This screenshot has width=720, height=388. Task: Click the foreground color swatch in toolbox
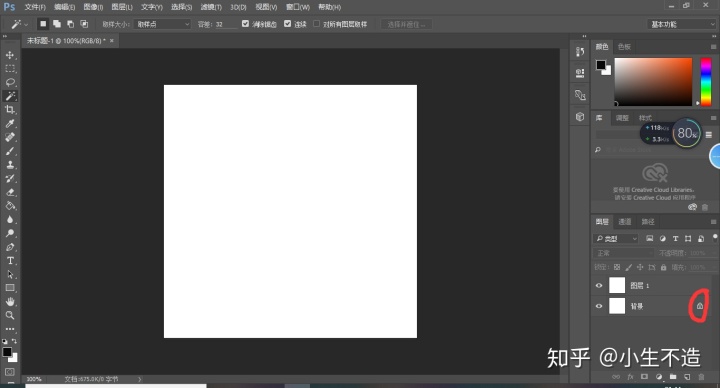pyautogui.click(x=7, y=352)
